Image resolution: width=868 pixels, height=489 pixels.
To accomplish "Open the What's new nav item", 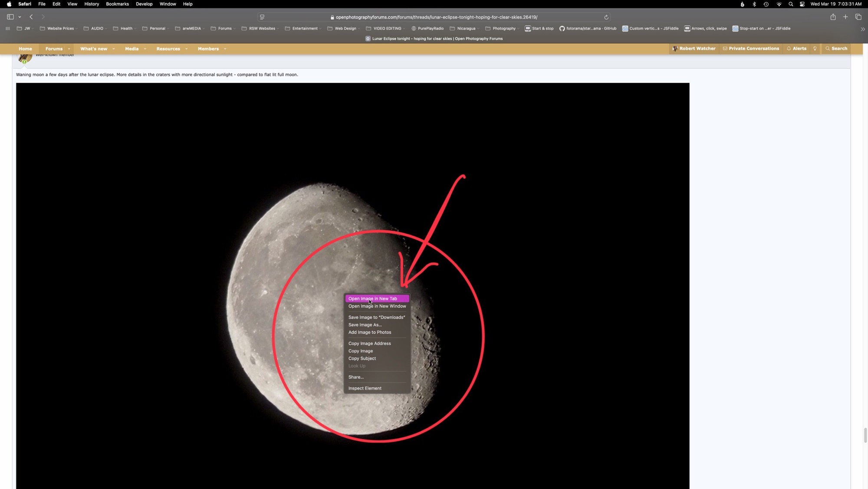I will 93,49.
